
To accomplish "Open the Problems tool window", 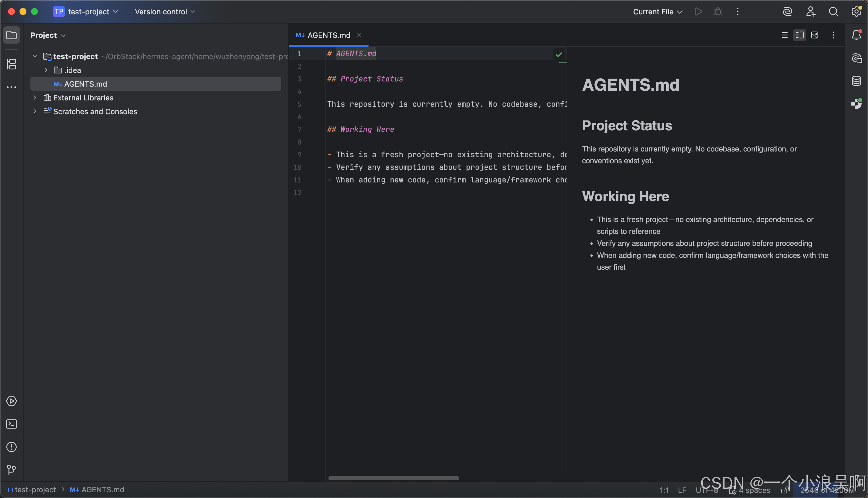I will (12, 447).
